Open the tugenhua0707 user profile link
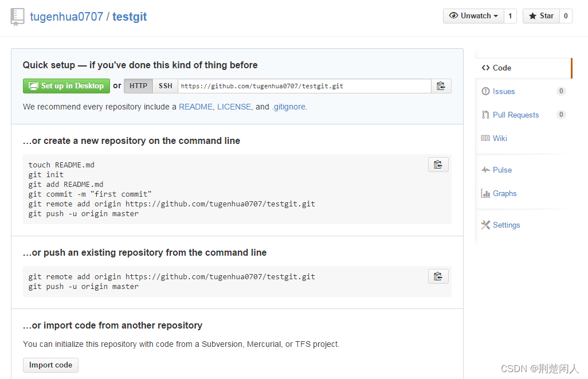Image resolution: width=588 pixels, height=379 pixels. (x=66, y=17)
